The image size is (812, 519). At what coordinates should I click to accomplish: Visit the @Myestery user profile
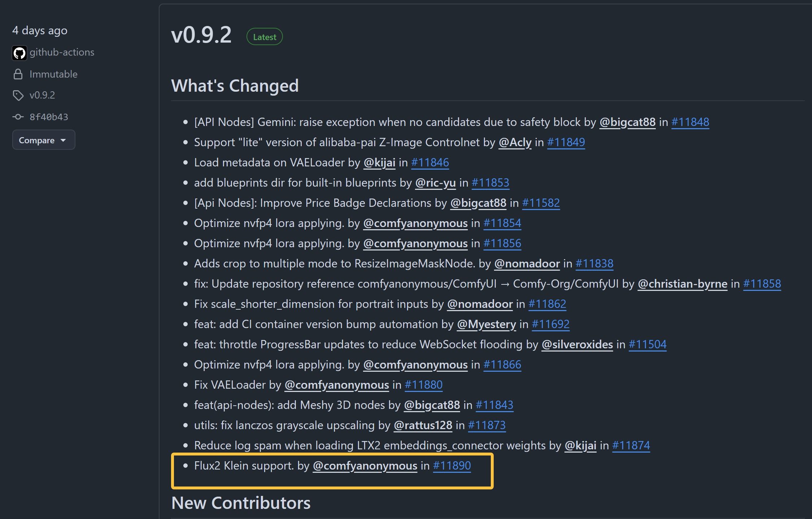486,324
